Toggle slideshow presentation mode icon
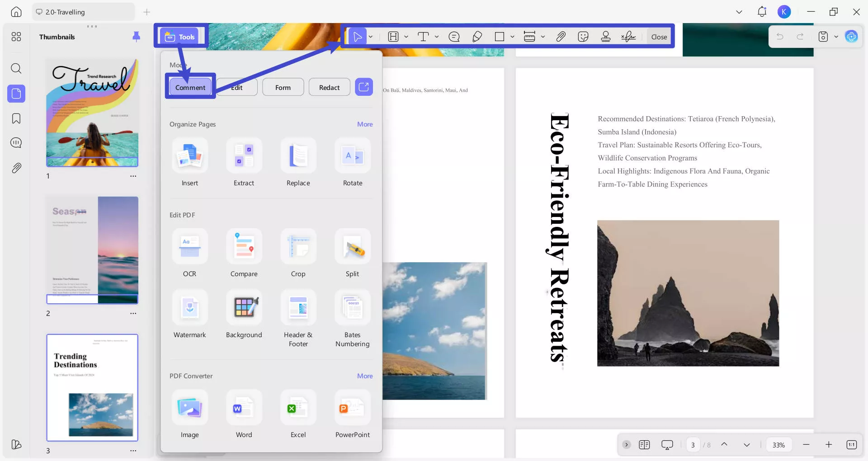 (667, 445)
